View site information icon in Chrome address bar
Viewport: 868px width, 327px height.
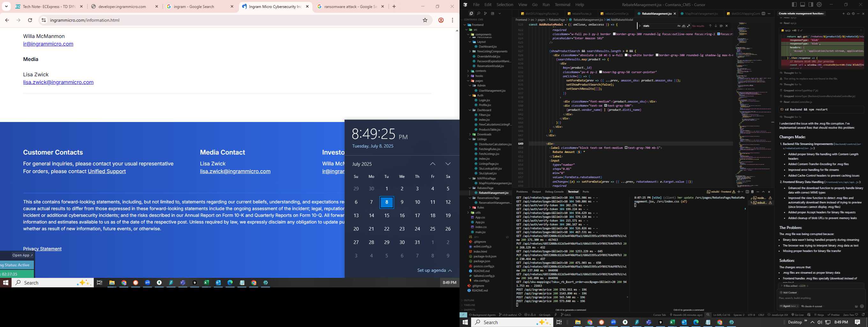pyautogui.click(x=43, y=20)
